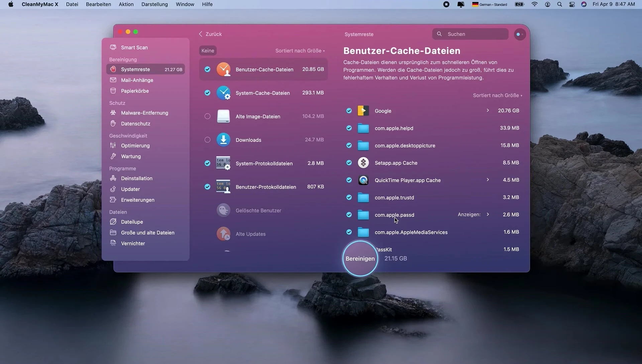Click Alte Image-Dateien disk icon
This screenshot has height=364, width=642.
pos(223,116)
